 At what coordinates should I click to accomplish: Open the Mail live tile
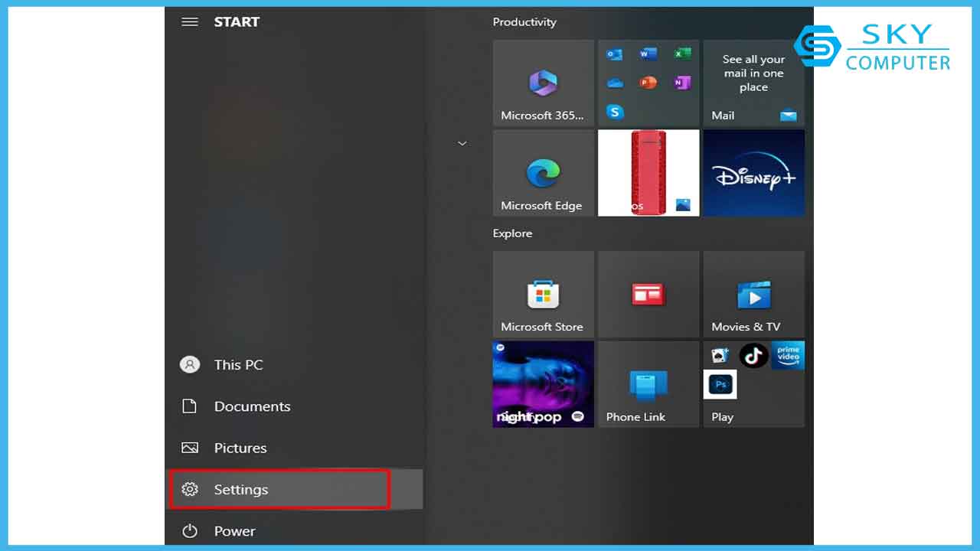[x=754, y=83]
